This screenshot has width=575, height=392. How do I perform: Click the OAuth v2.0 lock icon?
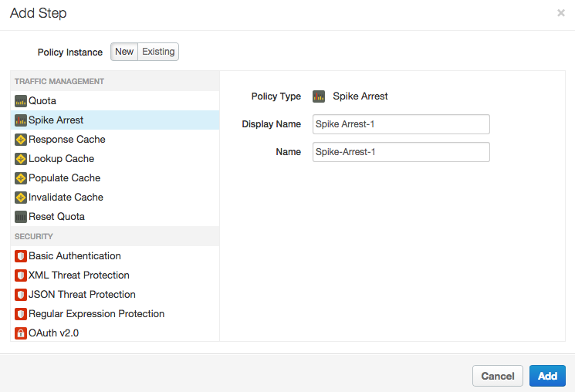tap(21, 333)
